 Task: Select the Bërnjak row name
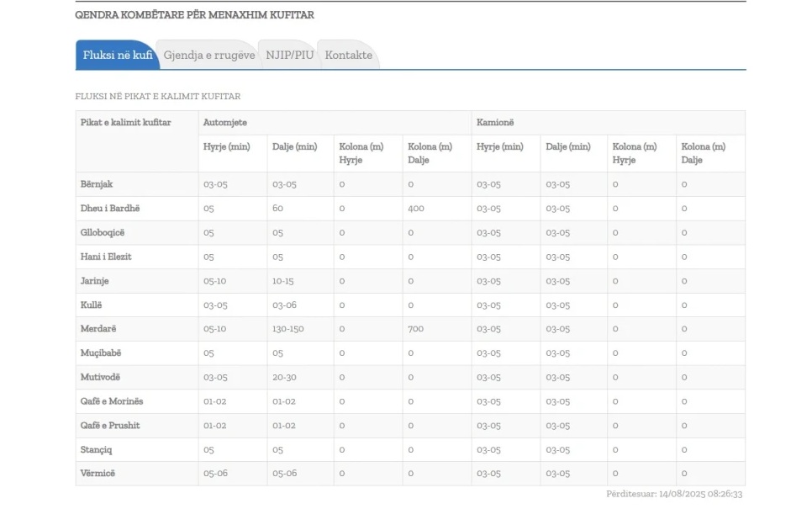[97, 184]
